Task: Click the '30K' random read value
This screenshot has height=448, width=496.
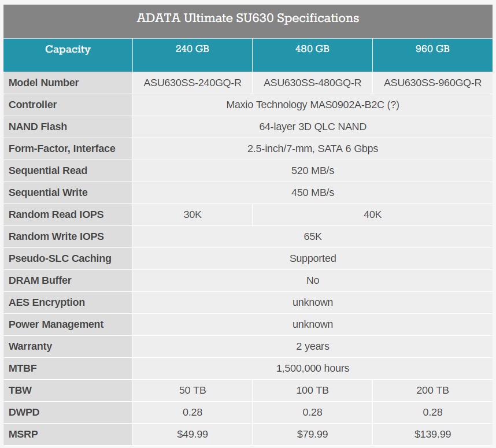Action: click(193, 214)
